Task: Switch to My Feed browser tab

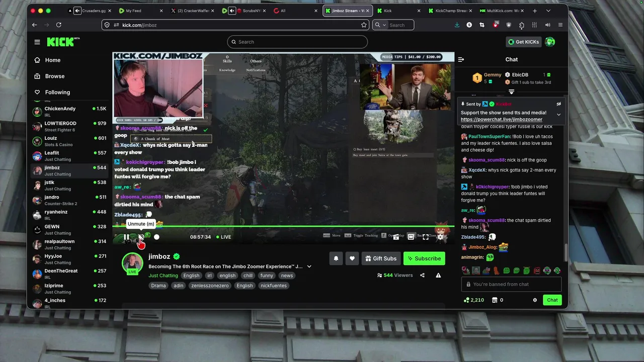Action: tap(142, 11)
